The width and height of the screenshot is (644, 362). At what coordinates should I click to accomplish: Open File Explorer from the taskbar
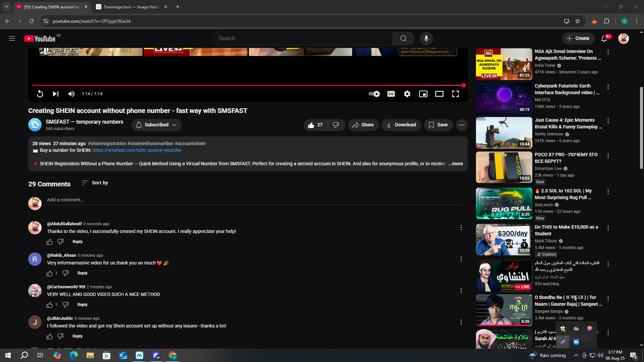pyautogui.click(x=90, y=355)
